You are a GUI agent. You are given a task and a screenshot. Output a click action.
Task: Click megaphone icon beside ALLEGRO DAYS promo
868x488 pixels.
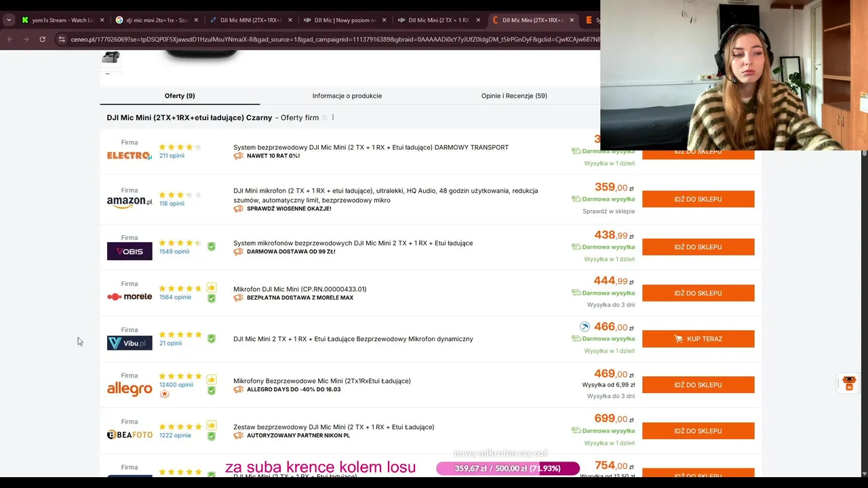click(x=238, y=390)
